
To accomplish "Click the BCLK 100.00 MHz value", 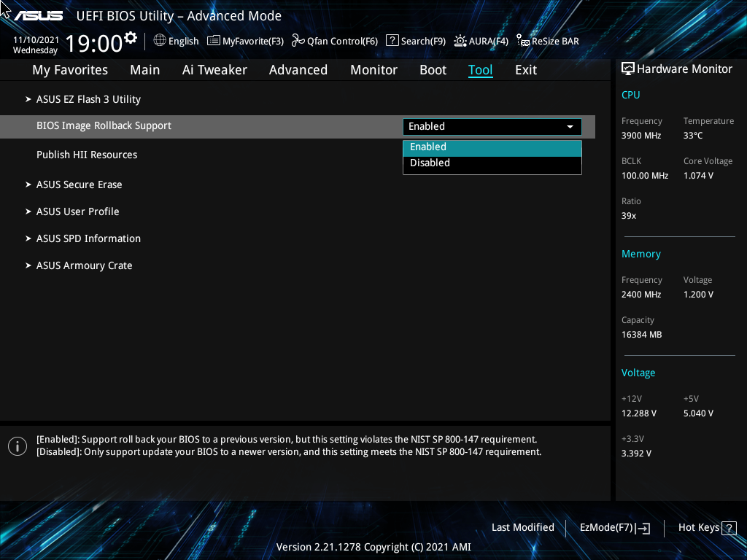I will [x=645, y=176].
